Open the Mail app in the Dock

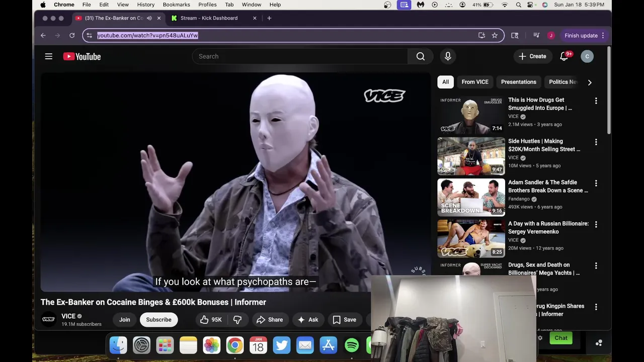pyautogui.click(x=305, y=345)
